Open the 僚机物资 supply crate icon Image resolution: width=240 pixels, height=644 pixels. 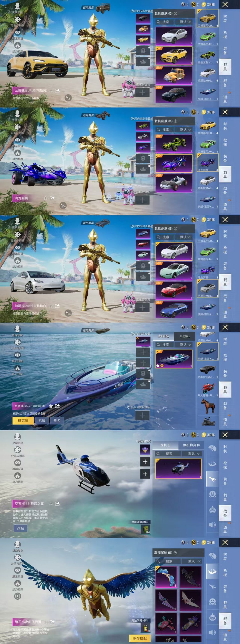[x=145, y=450]
